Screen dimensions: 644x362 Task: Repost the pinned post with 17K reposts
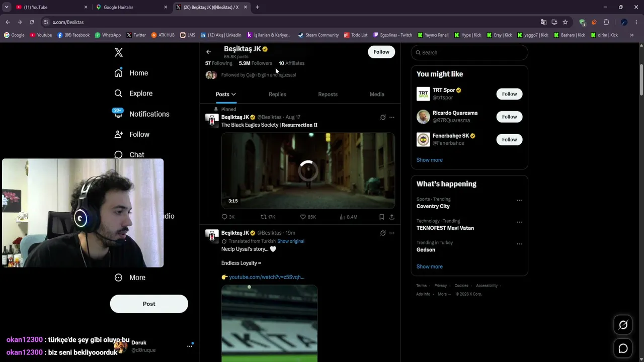[x=268, y=217]
